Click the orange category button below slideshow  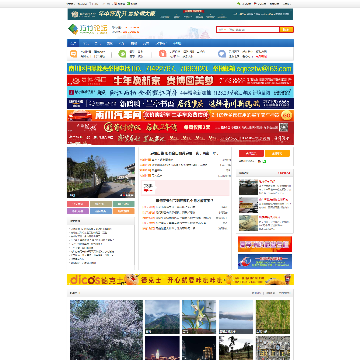124,211
